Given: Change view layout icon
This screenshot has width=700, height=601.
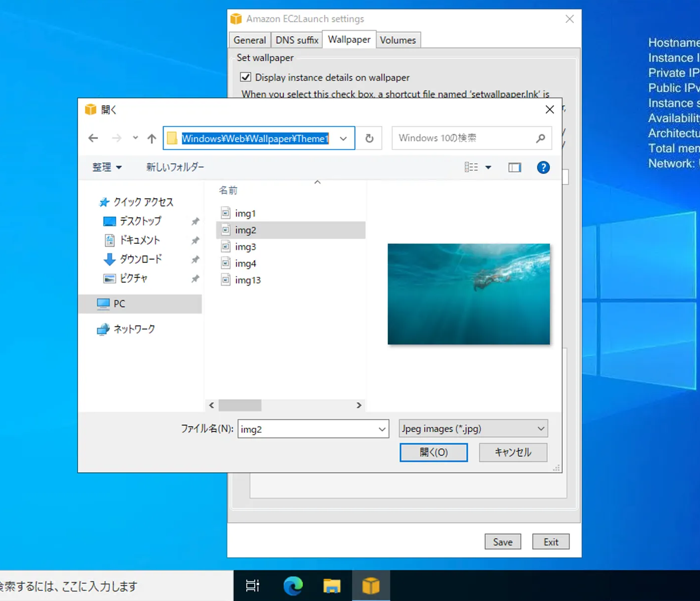Looking at the screenshot, I should tap(471, 167).
